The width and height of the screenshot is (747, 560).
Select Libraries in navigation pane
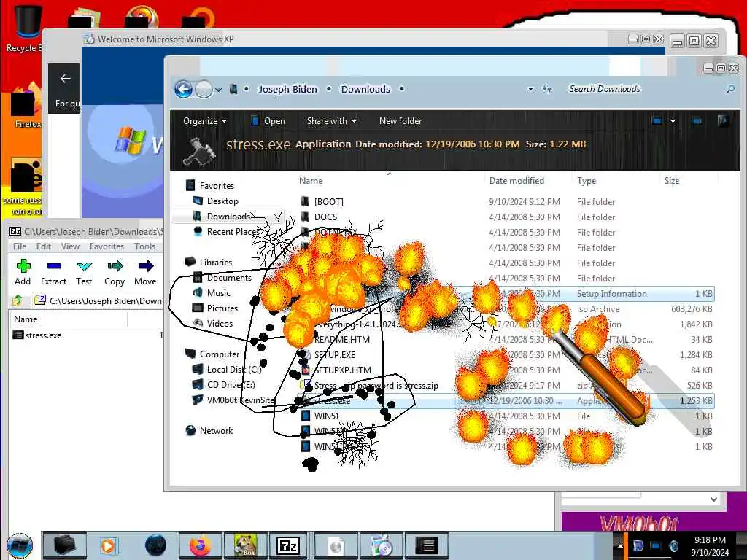[209, 262]
